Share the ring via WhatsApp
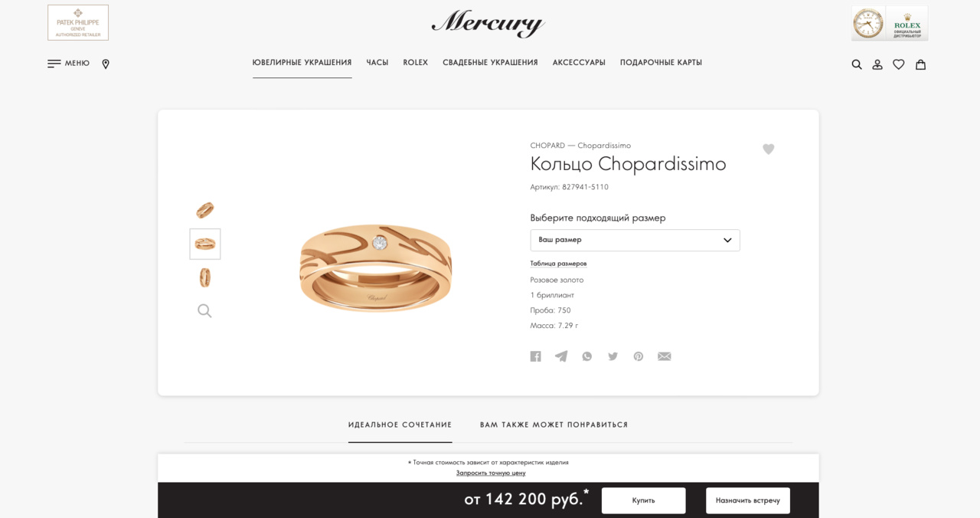This screenshot has height=518, width=980. pyautogui.click(x=587, y=356)
